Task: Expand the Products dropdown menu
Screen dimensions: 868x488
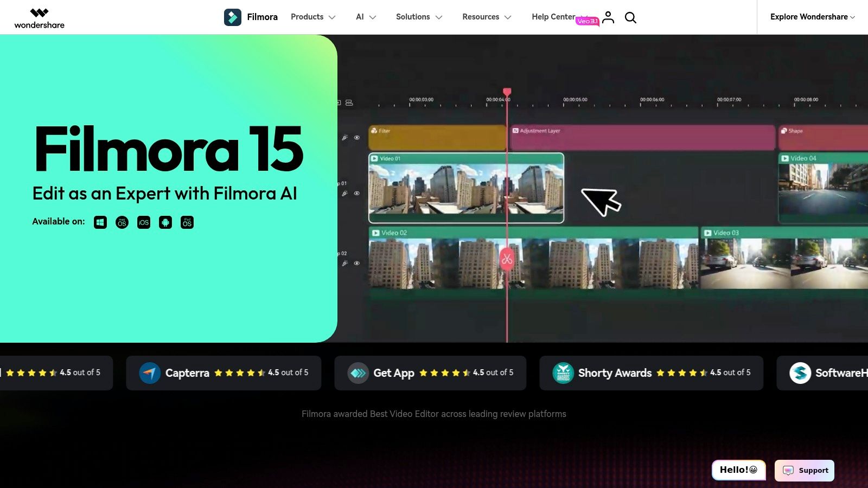Action: pos(313,17)
